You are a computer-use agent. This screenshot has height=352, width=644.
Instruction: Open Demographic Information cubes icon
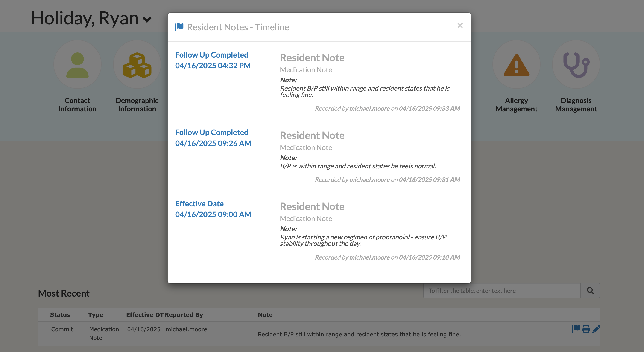137,65
